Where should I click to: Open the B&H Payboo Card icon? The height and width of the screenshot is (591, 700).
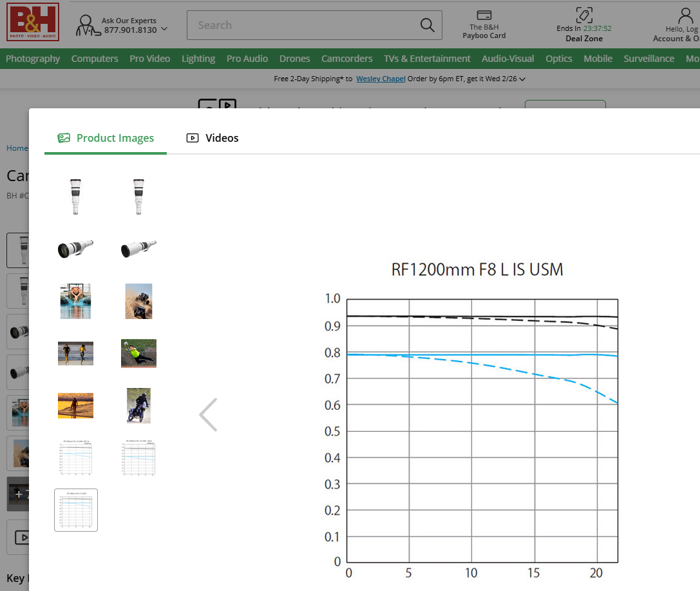pos(484,15)
